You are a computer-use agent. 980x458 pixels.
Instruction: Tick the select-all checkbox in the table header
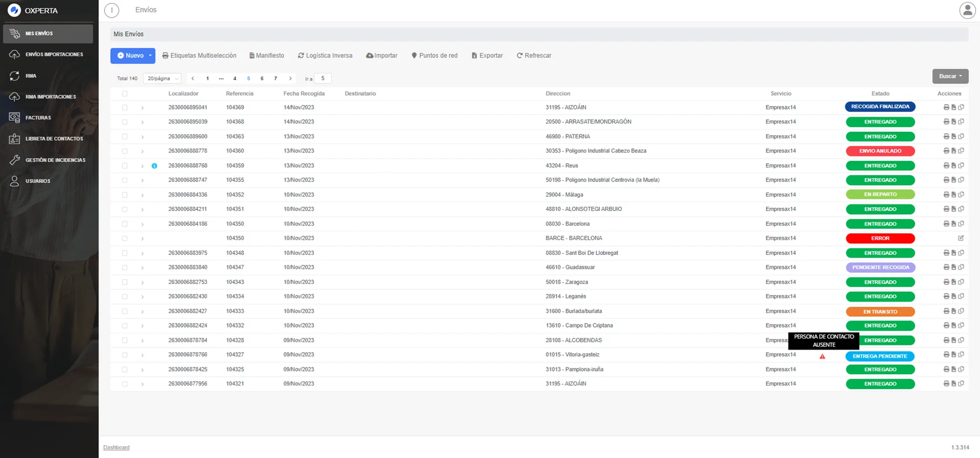[x=124, y=94]
